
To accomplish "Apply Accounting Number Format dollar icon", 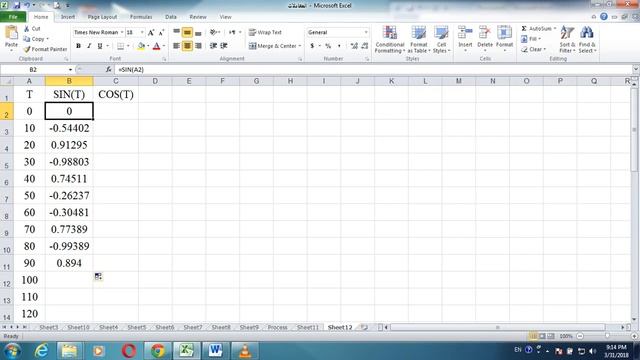I will 312,46.
